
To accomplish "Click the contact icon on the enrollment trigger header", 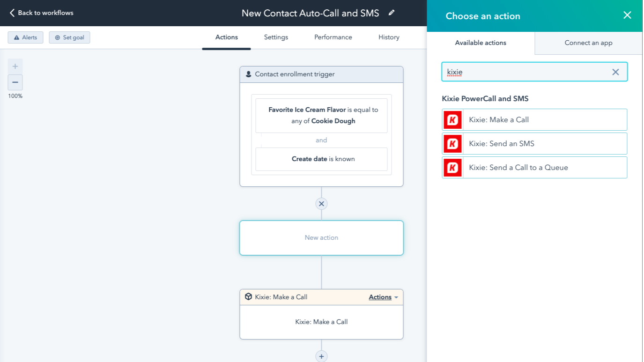I will tap(248, 74).
